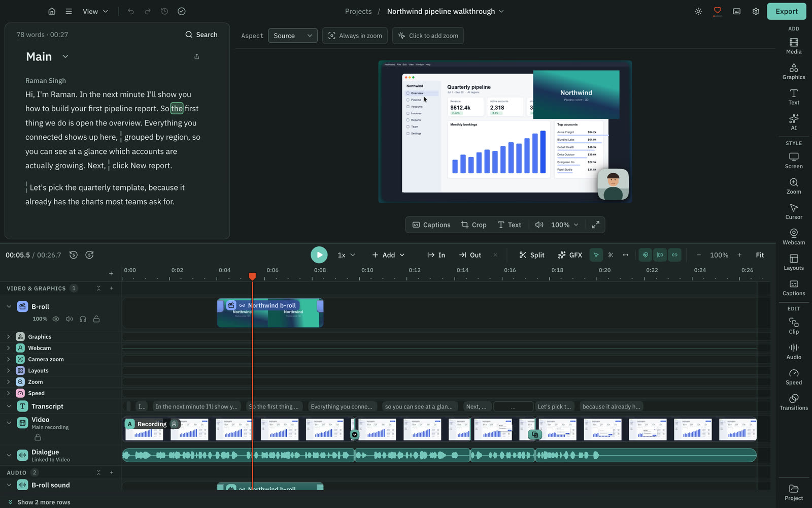Lock the B-roll track
The height and width of the screenshot is (508, 812).
click(96, 319)
